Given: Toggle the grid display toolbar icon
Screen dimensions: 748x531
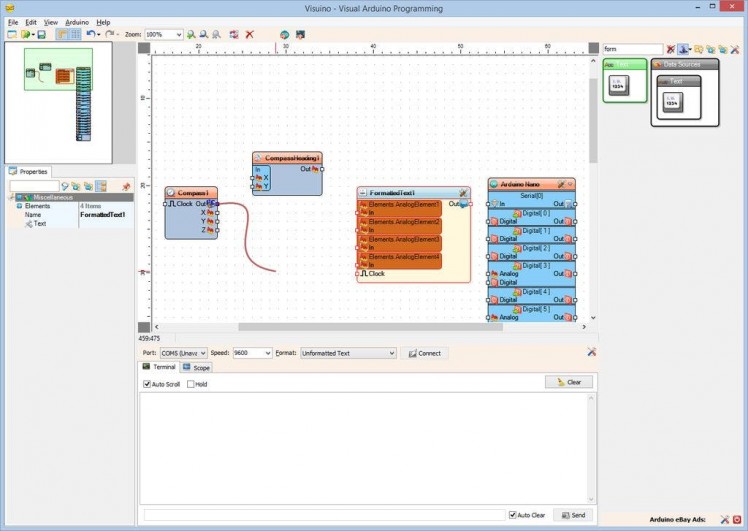Looking at the screenshot, I should click(75, 34).
